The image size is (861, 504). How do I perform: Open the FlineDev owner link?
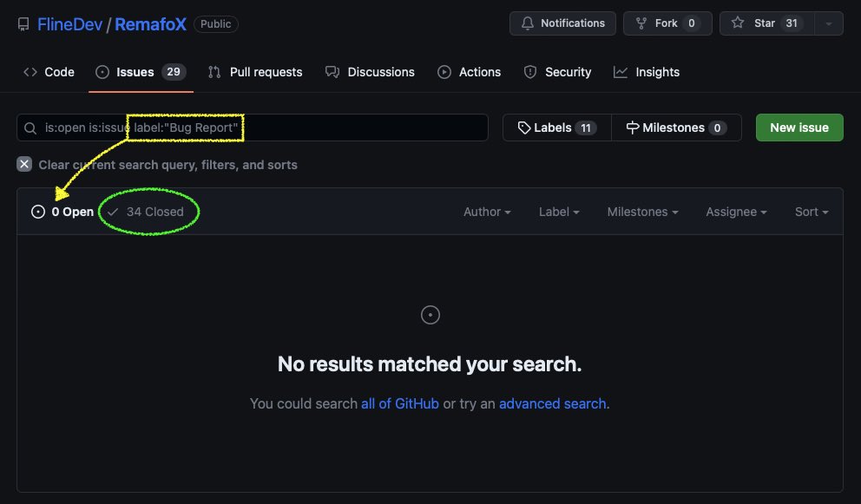click(69, 24)
